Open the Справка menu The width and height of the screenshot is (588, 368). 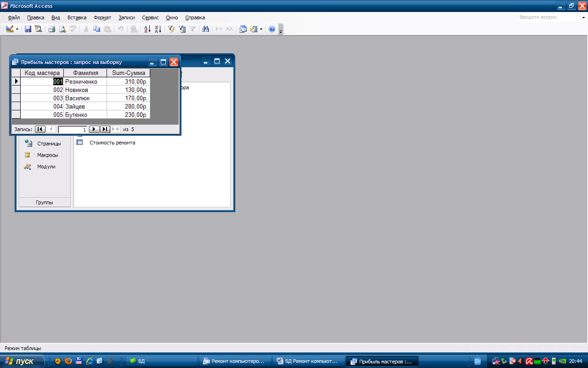point(195,17)
